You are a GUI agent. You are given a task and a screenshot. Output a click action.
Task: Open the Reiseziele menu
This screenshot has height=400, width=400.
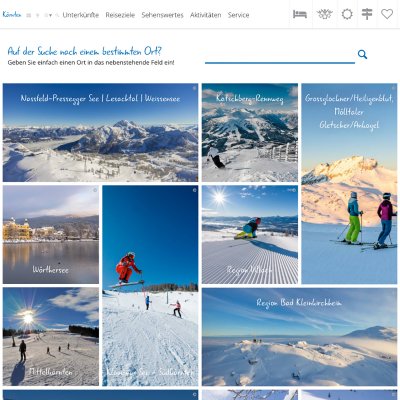tap(120, 15)
